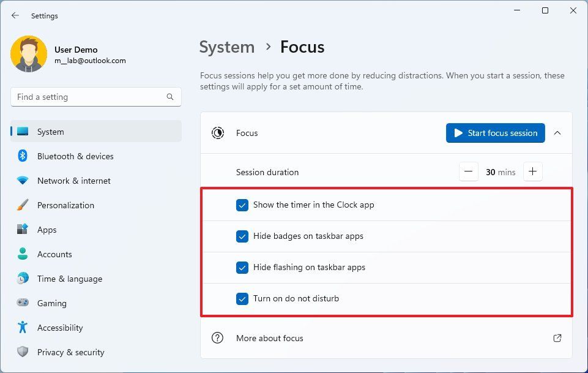Select System in the breadcrumb
This screenshot has width=588, height=373.
click(x=227, y=47)
